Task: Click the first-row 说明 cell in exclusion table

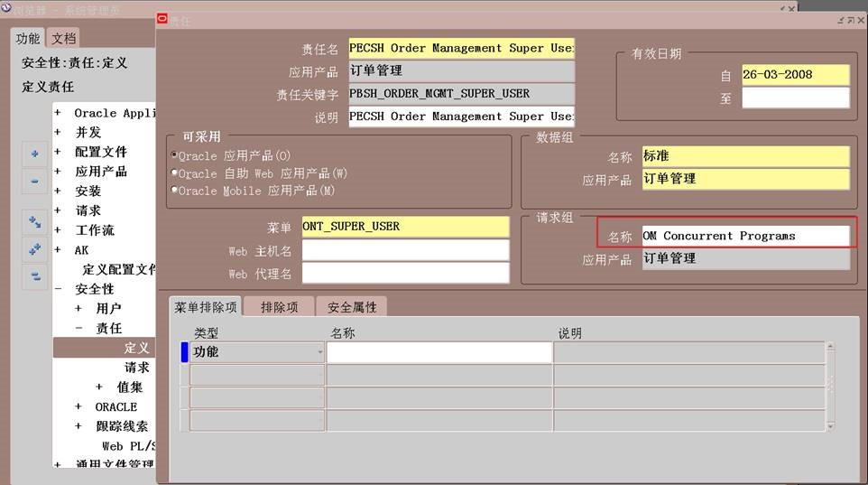Action: 689,352
